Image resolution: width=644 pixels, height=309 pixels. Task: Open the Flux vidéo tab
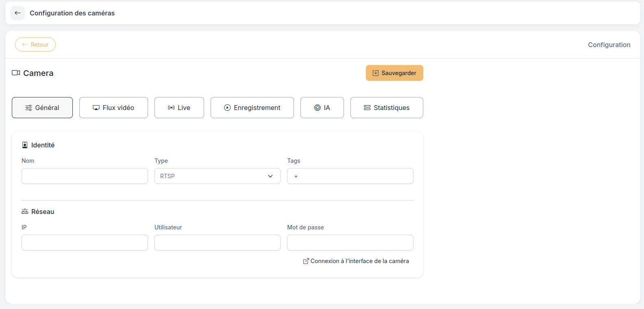(x=113, y=108)
